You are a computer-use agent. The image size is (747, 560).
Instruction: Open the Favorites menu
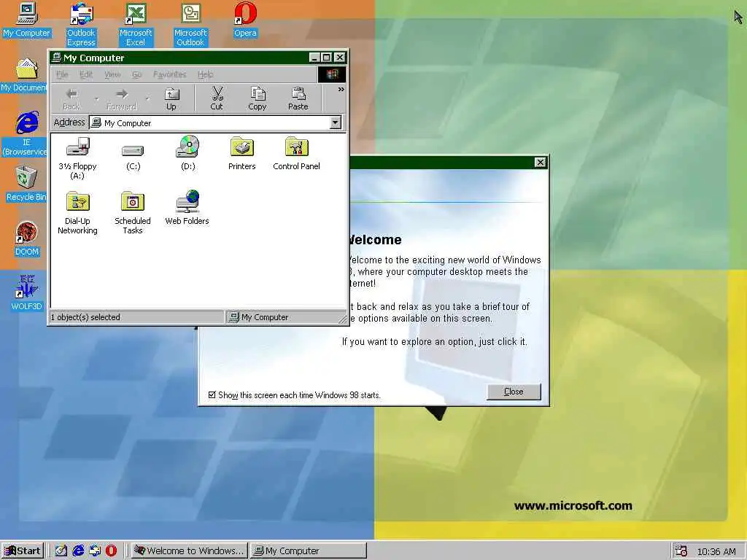169,74
